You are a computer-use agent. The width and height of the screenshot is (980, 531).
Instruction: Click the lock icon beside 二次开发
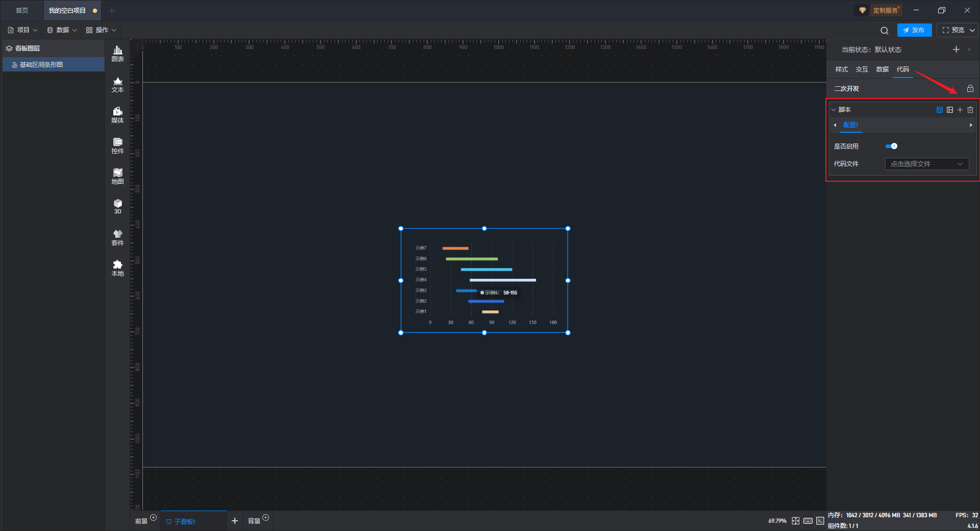click(x=970, y=89)
